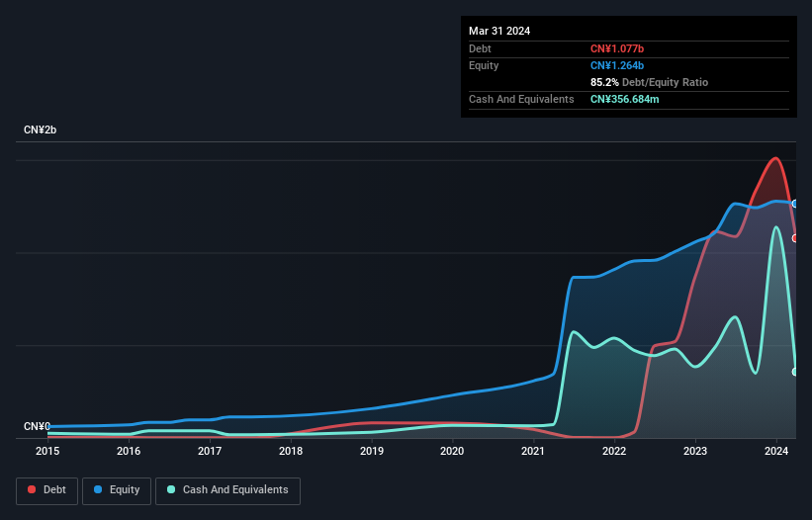
Task: Toggle the Equity series legend button
Action: coord(117,490)
